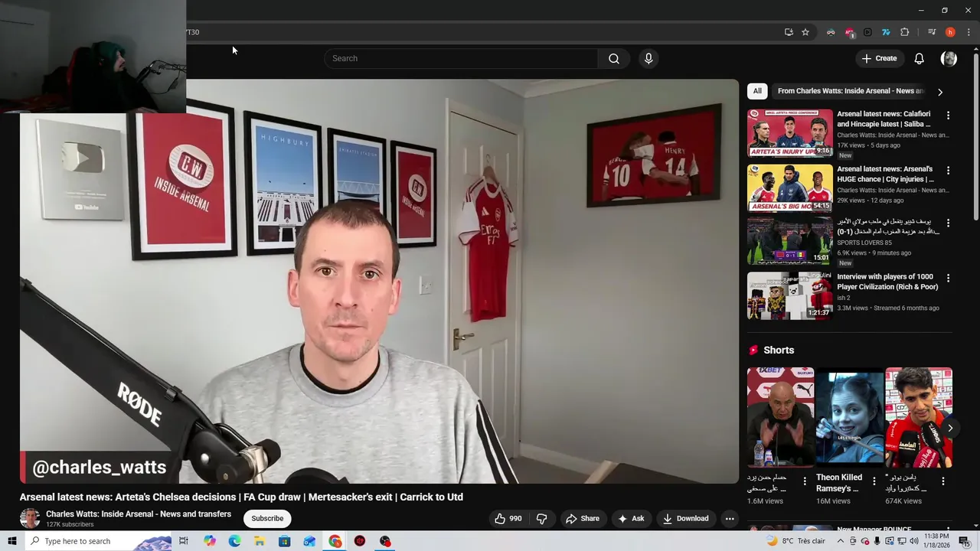Bookmark page with star icon
Image resolution: width=980 pixels, height=551 pixels.
pyautogui.click(x=805, y=32)
